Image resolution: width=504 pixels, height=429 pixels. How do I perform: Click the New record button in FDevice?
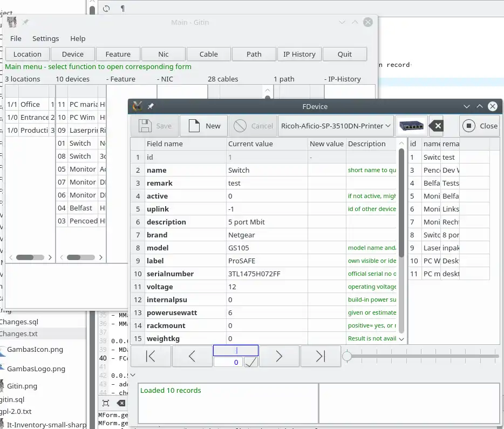[203, 126]
